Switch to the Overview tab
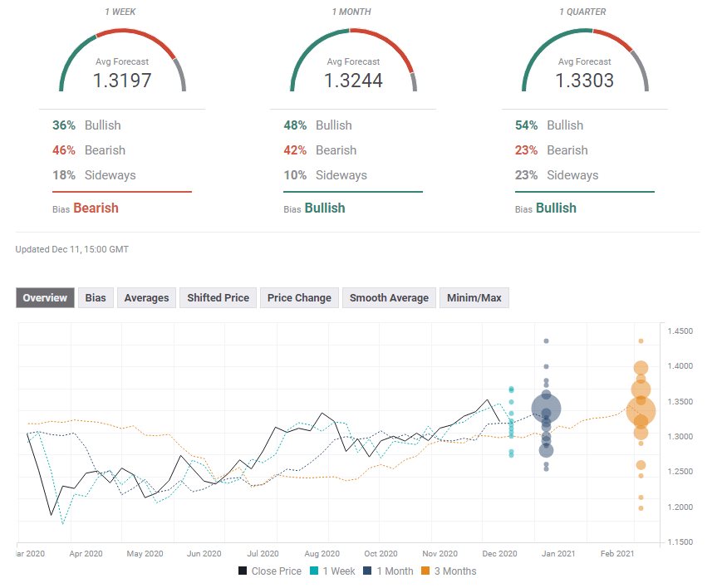Image resolution: width=717 pixels, height=588 pixels. point(45,297)
